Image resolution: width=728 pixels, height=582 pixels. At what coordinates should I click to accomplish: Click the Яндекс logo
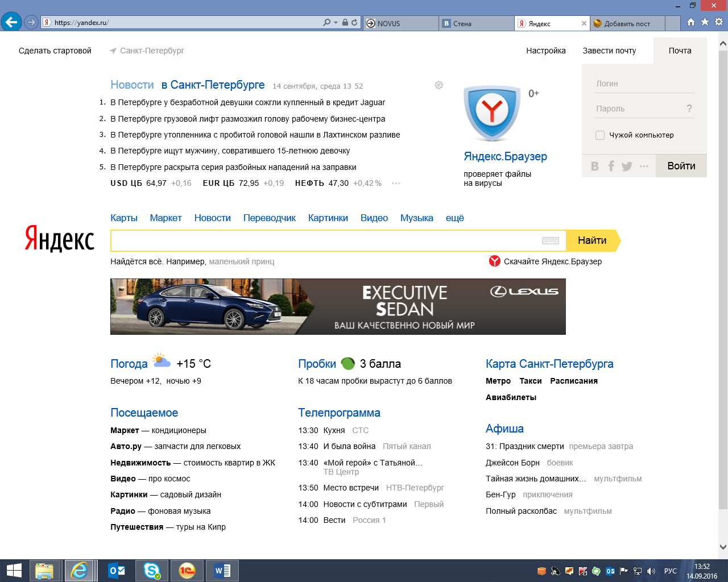coord(60,239)
